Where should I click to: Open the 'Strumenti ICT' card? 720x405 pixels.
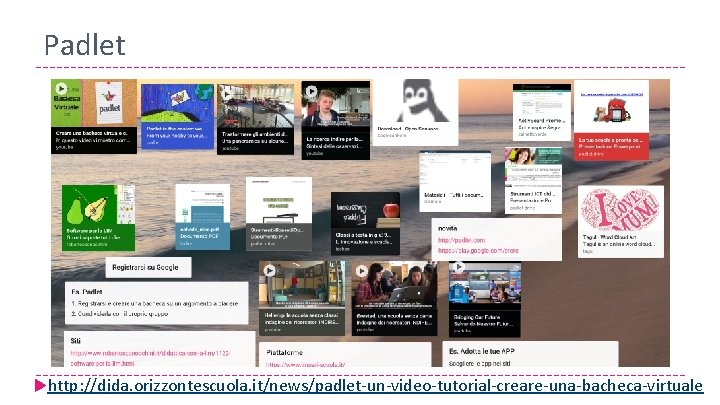533,180
